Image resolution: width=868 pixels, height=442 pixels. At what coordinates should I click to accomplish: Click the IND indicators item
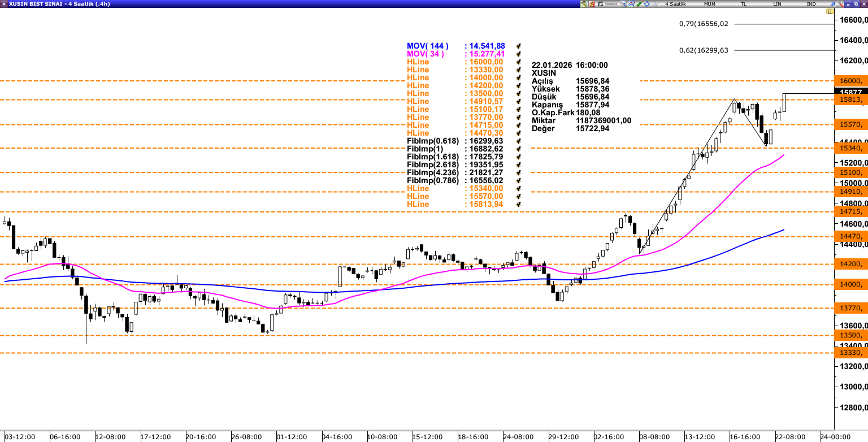(x=811, y=4)
